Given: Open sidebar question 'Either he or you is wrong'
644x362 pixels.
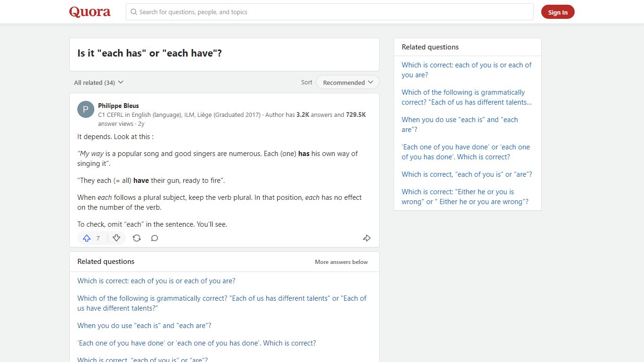Looking at the screenshot, I should [465, 197].
